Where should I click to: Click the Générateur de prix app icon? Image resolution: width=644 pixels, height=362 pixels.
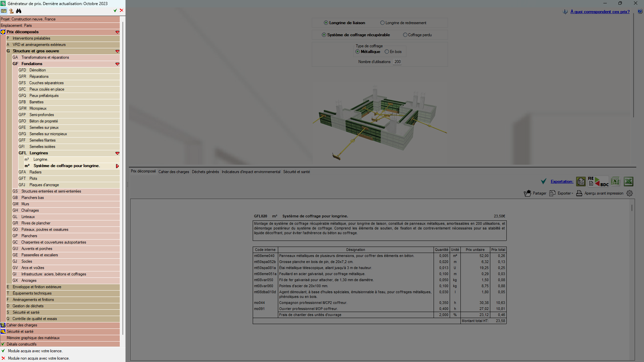[3, 3]
